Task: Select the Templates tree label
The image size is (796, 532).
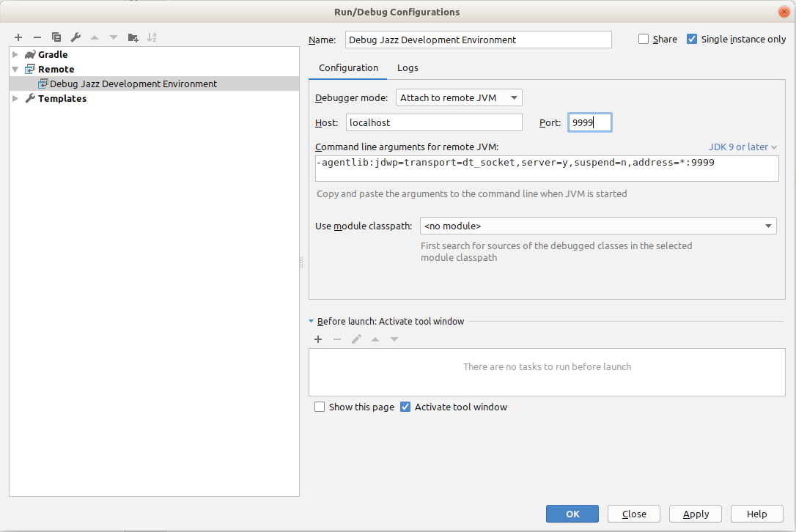Action: (62, 98)
